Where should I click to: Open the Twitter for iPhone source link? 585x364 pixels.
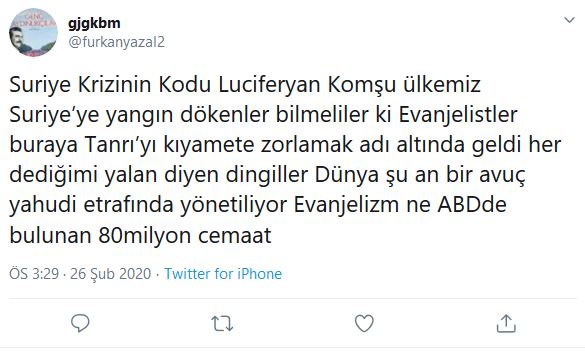click(x=223, y=274)
